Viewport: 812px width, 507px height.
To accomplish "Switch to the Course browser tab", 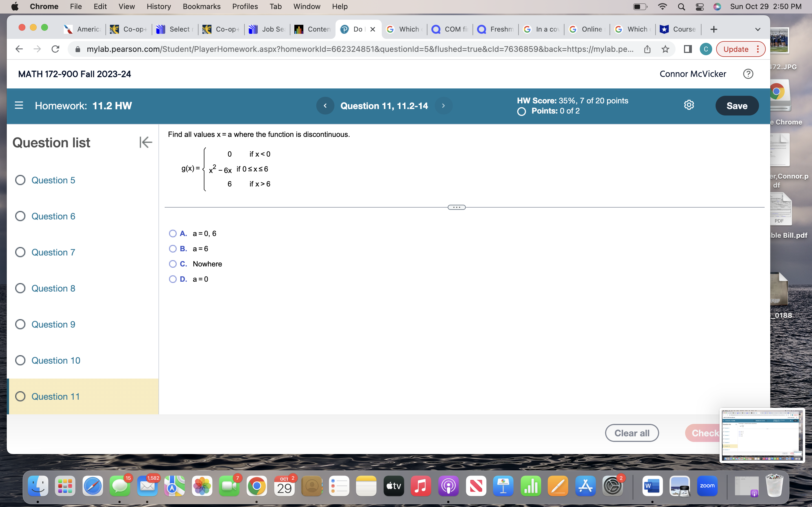I will (678, 29).
